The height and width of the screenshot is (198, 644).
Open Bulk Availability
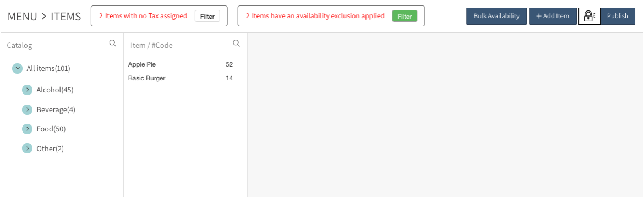click(x=496, y=16)
